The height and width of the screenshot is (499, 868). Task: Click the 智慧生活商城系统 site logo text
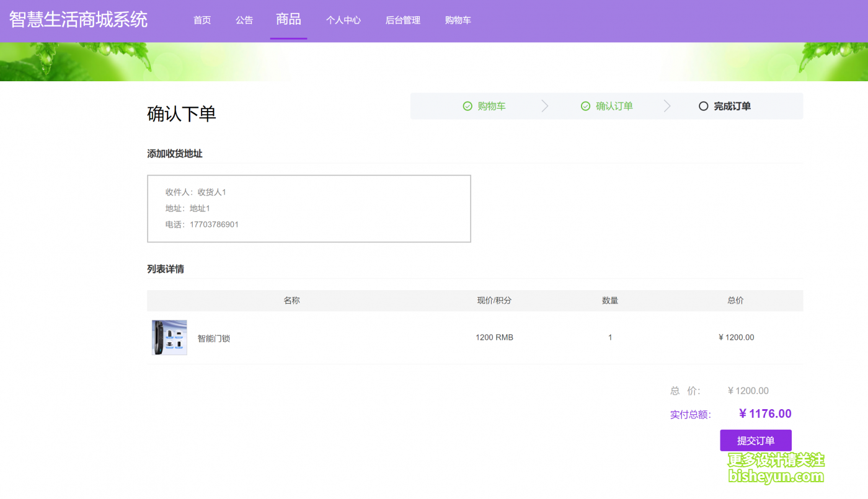click(77, 19)
